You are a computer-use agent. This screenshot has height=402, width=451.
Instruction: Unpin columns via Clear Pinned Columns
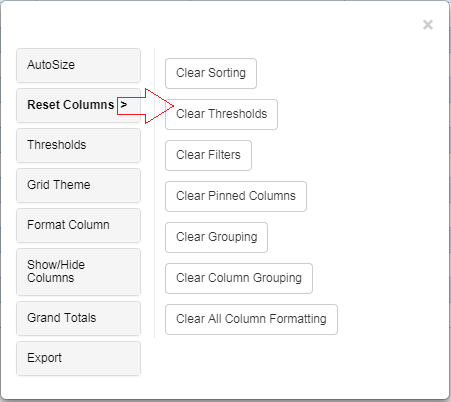(236, 196)
